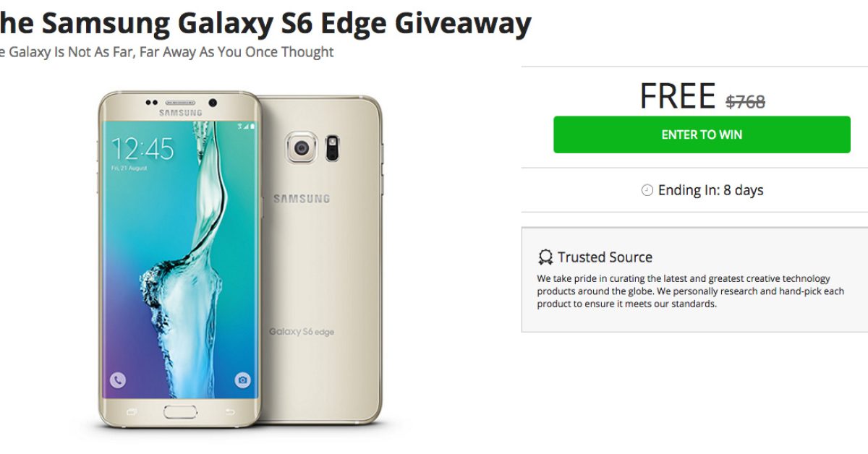868x454 pixels.
Task: Click the home button on front phone
Action: click(x=181, y=412)
